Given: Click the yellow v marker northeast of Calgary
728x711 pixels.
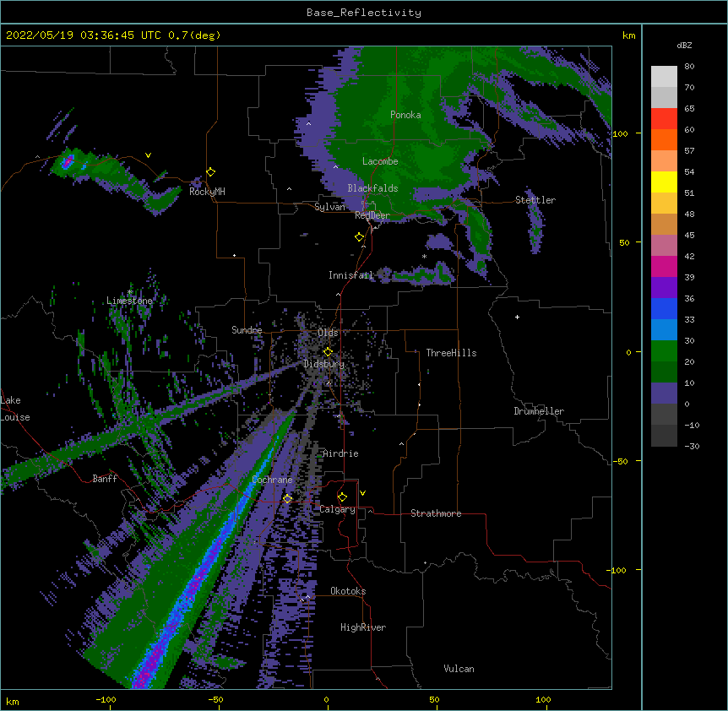Looking at the screenshot, I should pyautogui.click(x=362, y=493).
